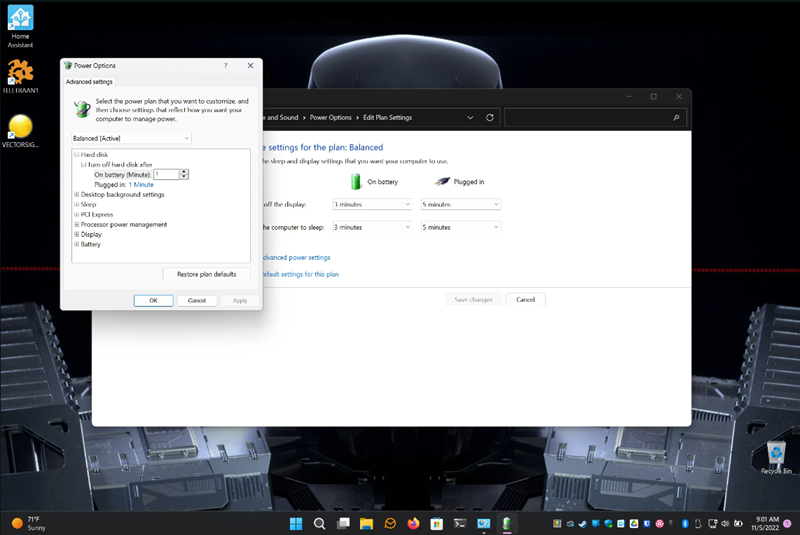Click Power Options in the breadcrumb path
The image size is (800, 535).
(330, 117)
